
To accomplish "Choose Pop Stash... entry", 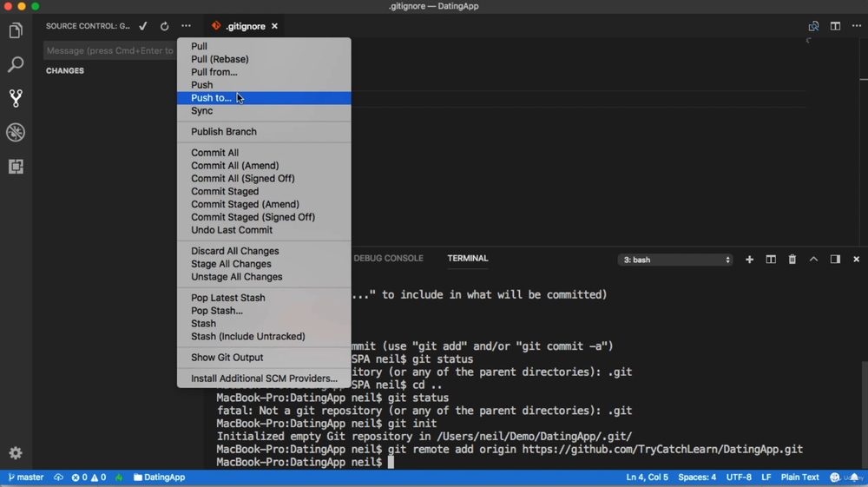I will point(264,311).
